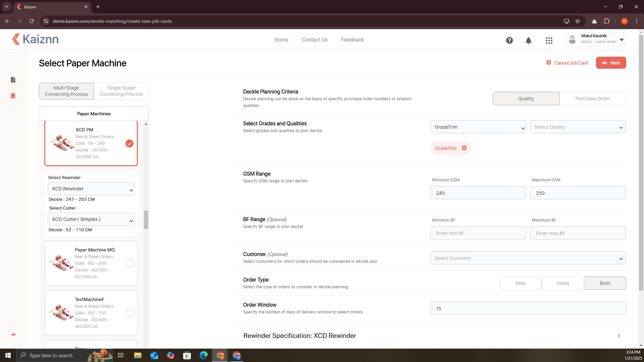Select the TestMachineF radio button
This screenshot has width=644, height=362.
130,313
